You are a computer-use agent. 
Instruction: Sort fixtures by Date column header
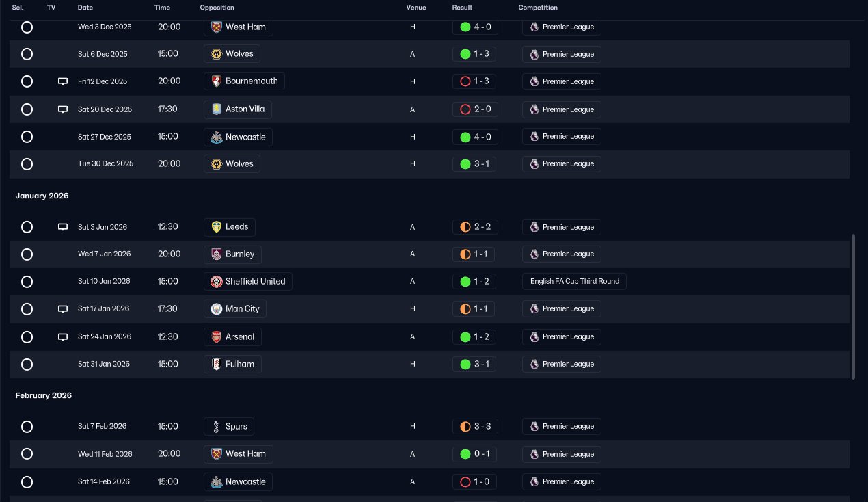click(x=85, y=8)
